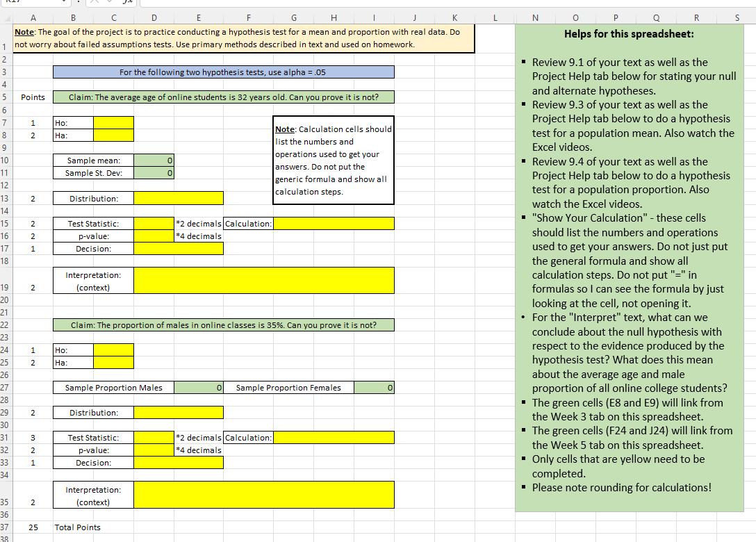Select row 5 by clicking its row header
This screenshot has width=756, height=542.
6,97
